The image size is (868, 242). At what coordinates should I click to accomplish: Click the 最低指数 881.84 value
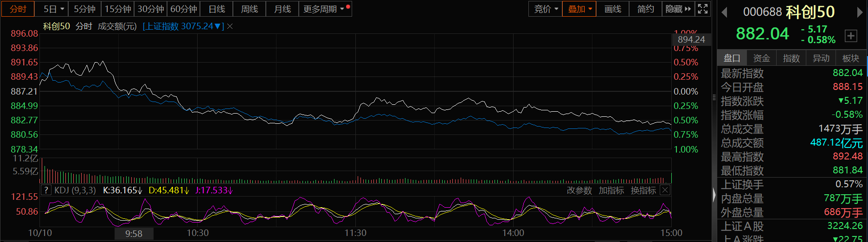coord(847,170)
